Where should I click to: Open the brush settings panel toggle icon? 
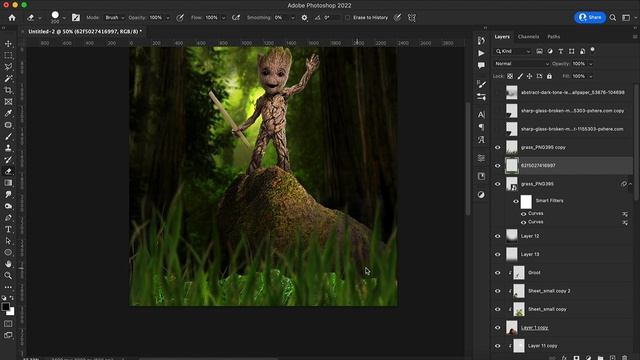click(76, 18)
